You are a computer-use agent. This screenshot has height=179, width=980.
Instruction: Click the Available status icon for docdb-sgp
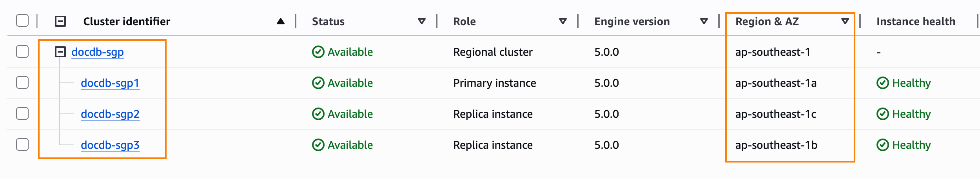(x=318, y=52)
